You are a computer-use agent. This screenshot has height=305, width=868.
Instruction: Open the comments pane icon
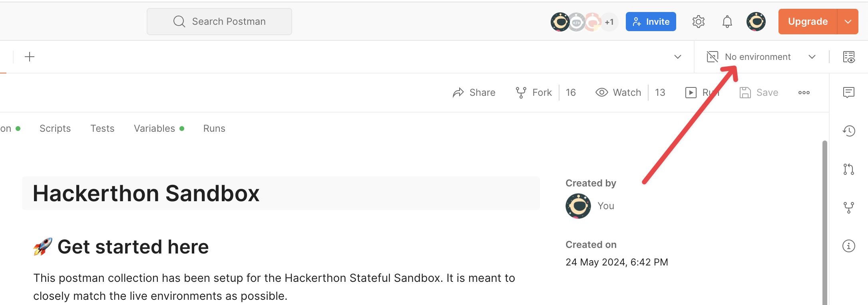848,93
